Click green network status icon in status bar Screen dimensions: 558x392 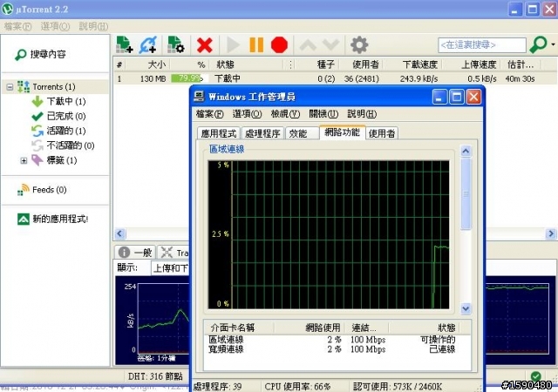pos(535,376)
